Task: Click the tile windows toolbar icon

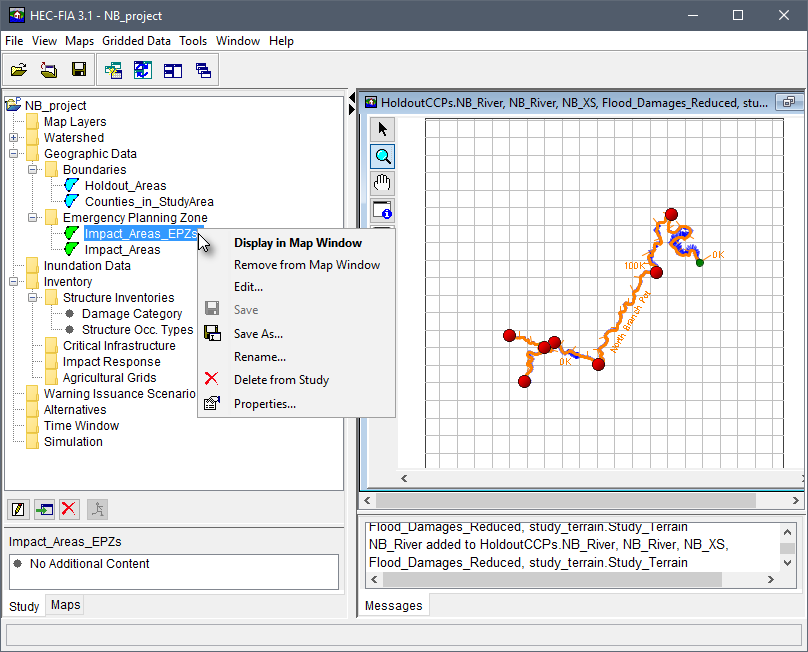Action: click(x=173, y=70)
